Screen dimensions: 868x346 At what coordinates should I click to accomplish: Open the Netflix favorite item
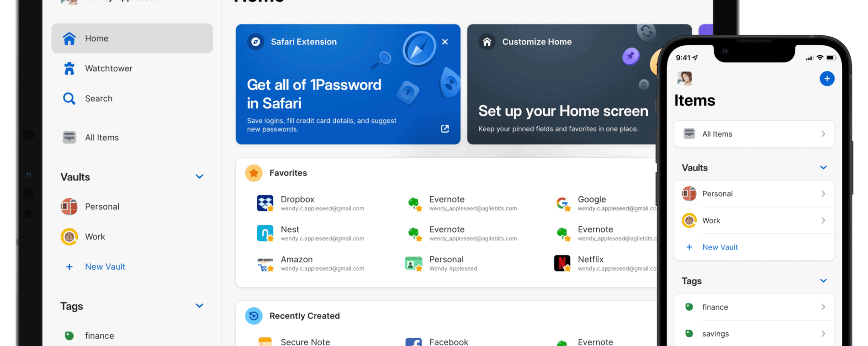coord(606,264)
